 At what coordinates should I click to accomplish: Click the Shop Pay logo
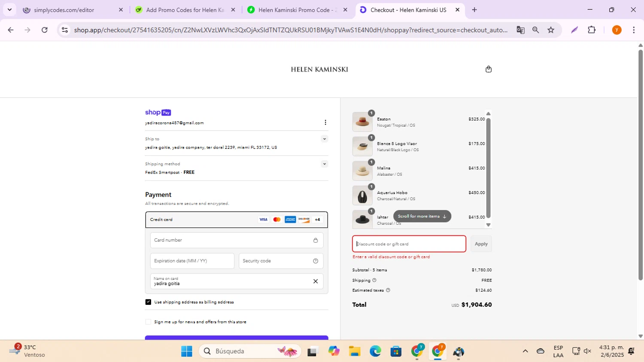coord(158,113)
